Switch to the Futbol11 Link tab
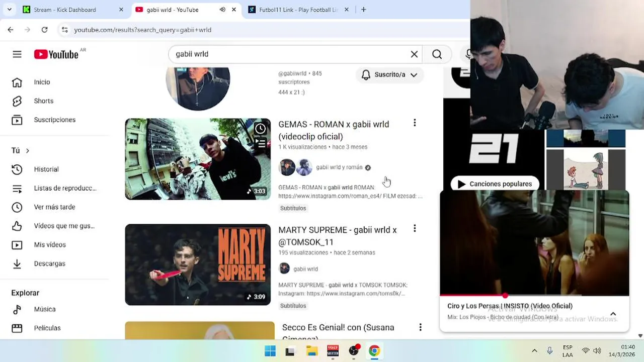This screenshot has height=362, width=644. [x=298, y=10]
